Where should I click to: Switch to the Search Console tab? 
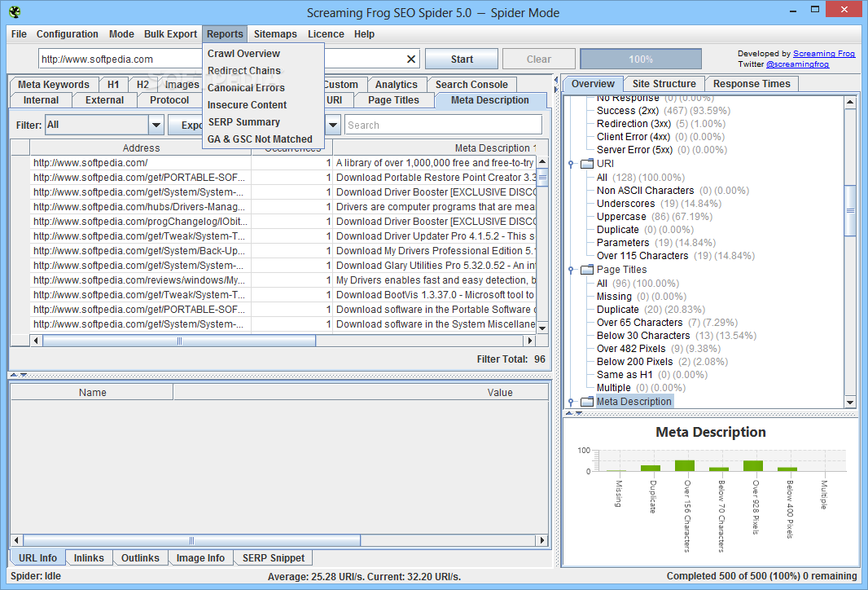[471, 85]
